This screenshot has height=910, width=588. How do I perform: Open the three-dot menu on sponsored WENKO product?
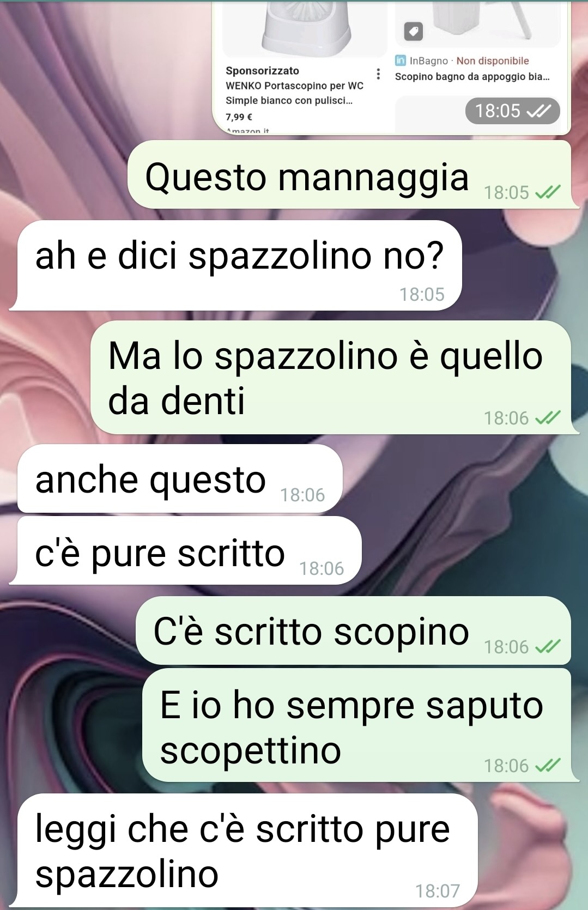coord(378,74)
